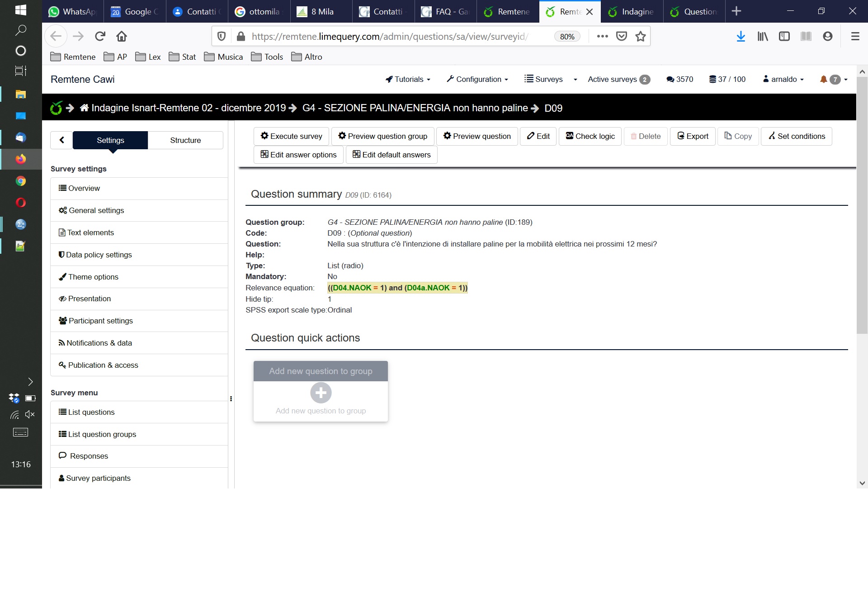The image size is (868, 607).
Task: Switch to the Structure tab
Action: pyautogui.click(x=185, y=140)
